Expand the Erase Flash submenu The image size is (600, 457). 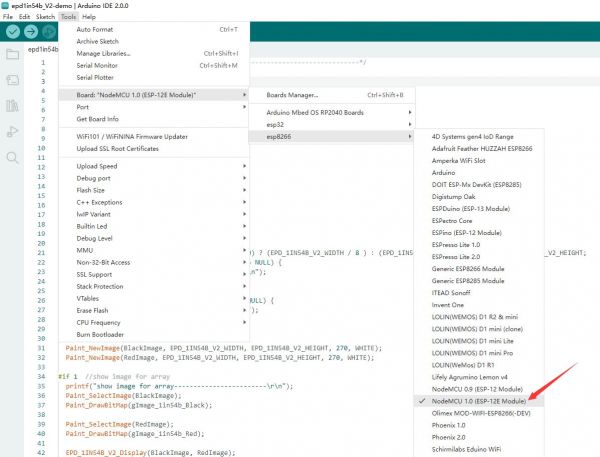154,310
